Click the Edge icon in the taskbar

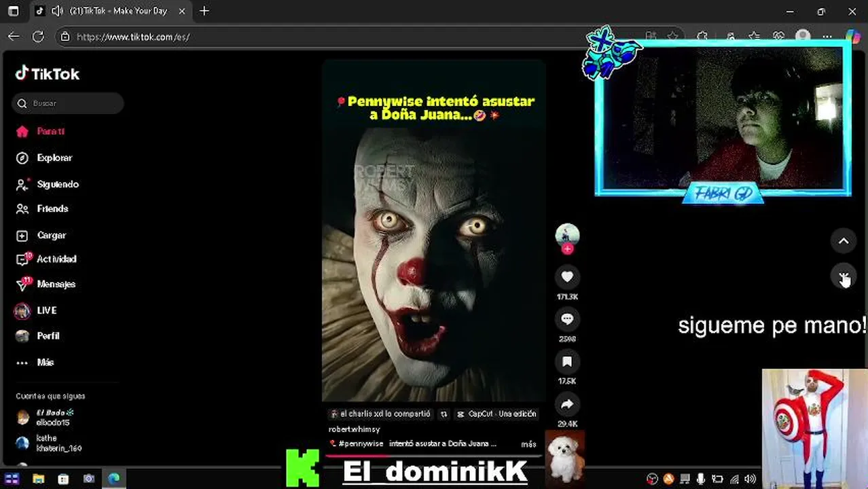113,479
